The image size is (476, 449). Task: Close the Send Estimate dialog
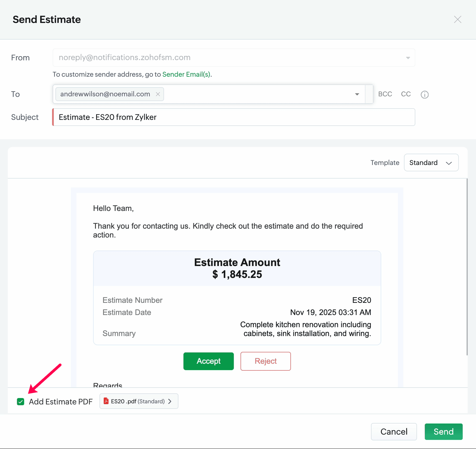click(x=457, y=19)
